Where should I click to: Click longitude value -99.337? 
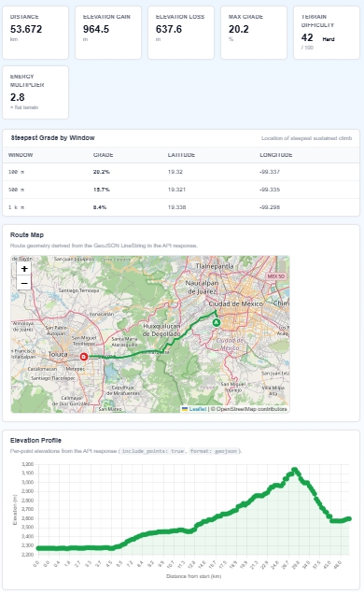[x=270, y=172]
